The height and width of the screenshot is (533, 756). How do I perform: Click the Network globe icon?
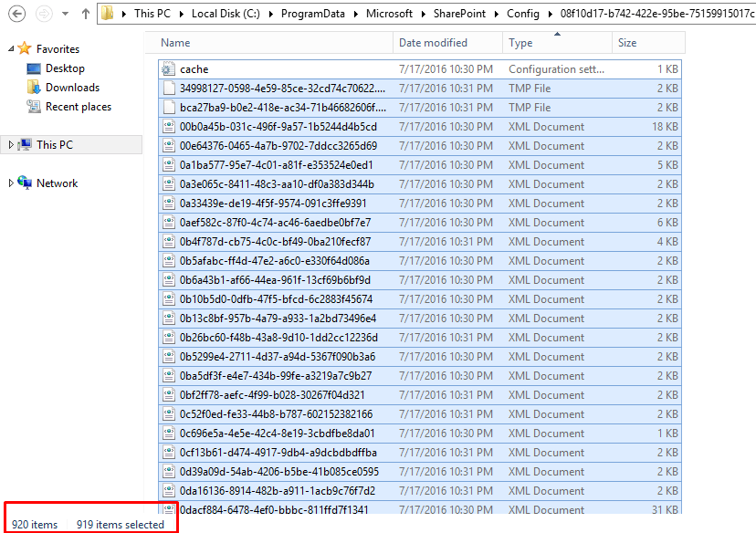(x=25, y=183)
